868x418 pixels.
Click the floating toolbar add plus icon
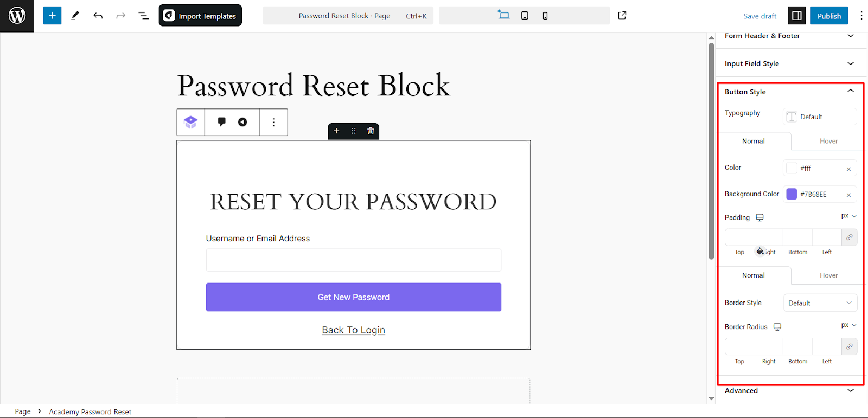336,131
